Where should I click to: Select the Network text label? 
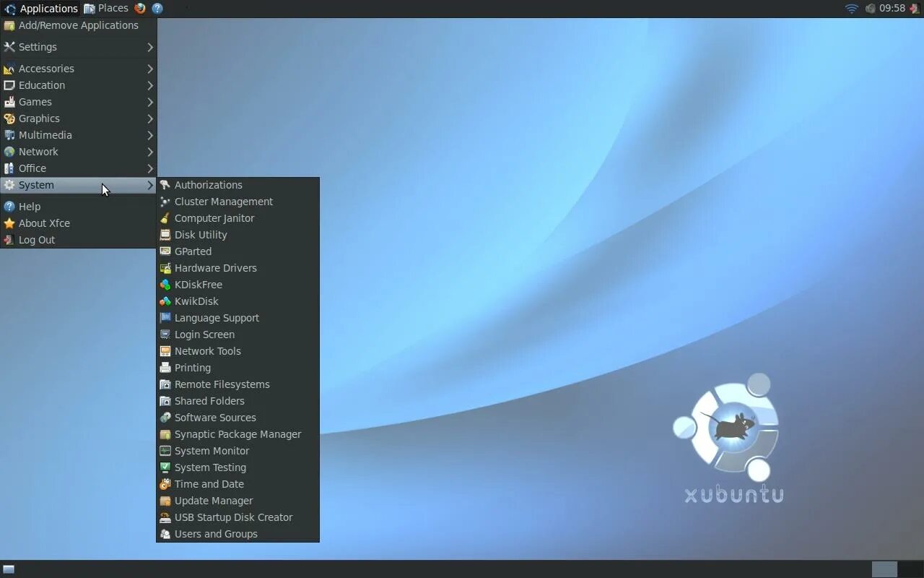tap(38, 152)
